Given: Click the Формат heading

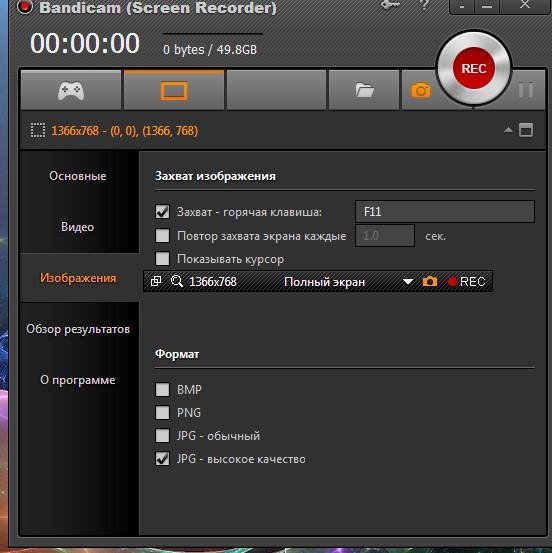Looking at the screenshot, I should pos(177,354).
